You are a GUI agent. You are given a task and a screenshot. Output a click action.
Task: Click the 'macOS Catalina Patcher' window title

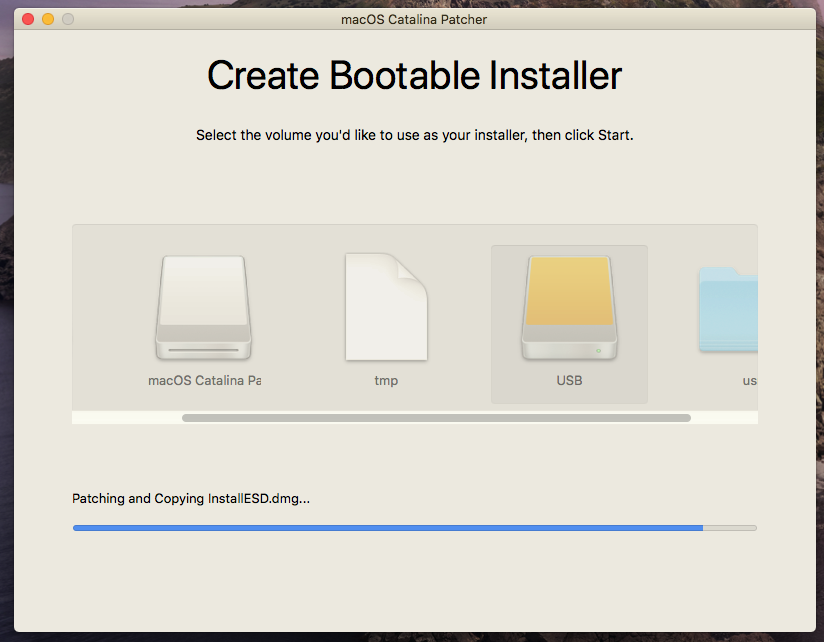pyautogui.click(x=414, y=19)
